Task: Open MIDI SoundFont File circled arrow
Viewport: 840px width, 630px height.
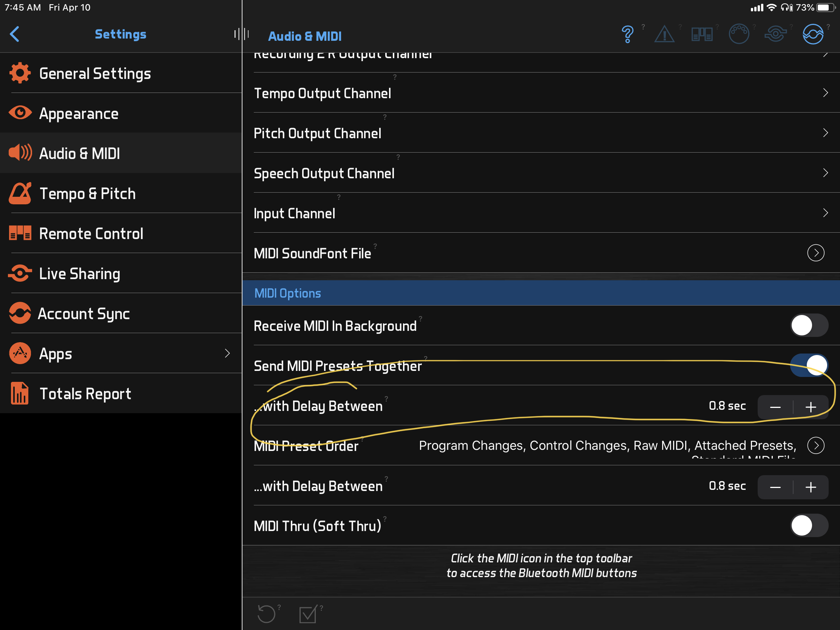Action: tap(815, 253)
